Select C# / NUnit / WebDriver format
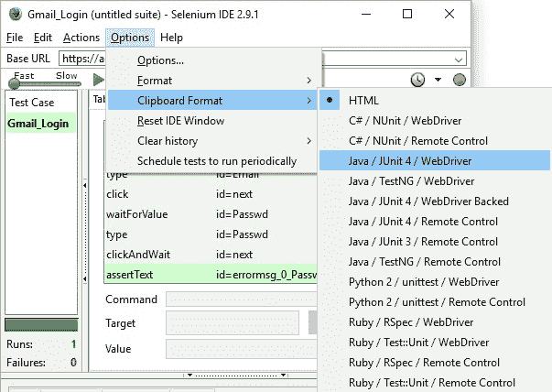Image resolution: width=552 pixels, height=392 pixels. pyautogui.click(x=435, y=121)
